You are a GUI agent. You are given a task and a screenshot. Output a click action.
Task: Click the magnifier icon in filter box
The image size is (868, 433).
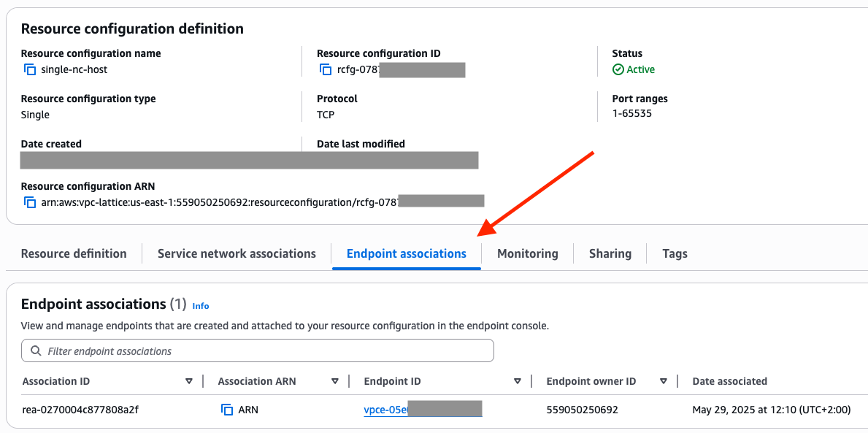click(36, 351)
